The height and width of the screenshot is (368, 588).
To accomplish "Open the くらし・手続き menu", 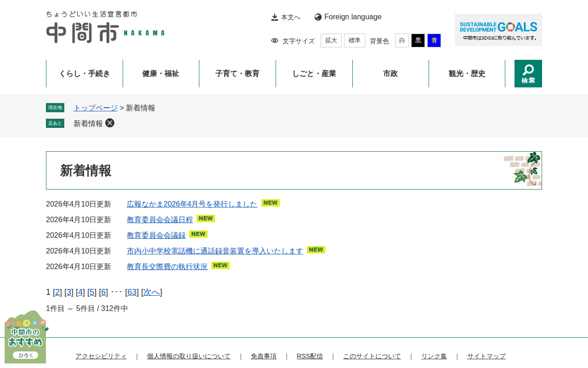I will [85, 74].
